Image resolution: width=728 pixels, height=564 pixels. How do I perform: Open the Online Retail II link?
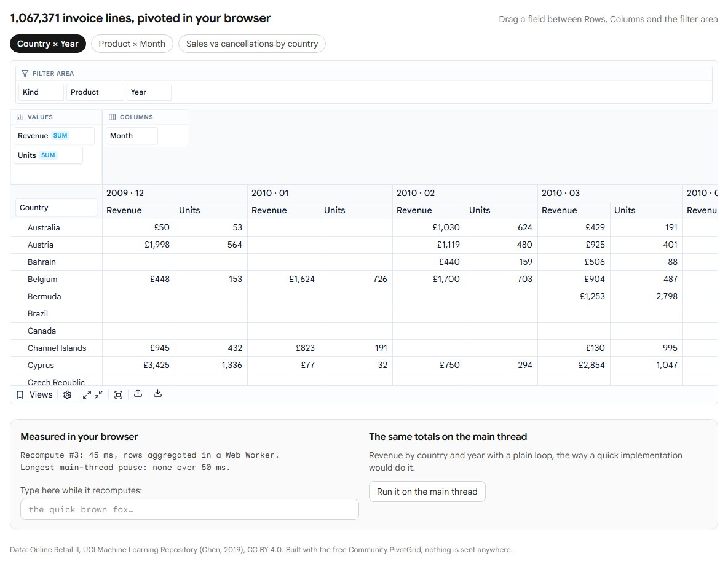pyautogui.click(x=55, y=550)
